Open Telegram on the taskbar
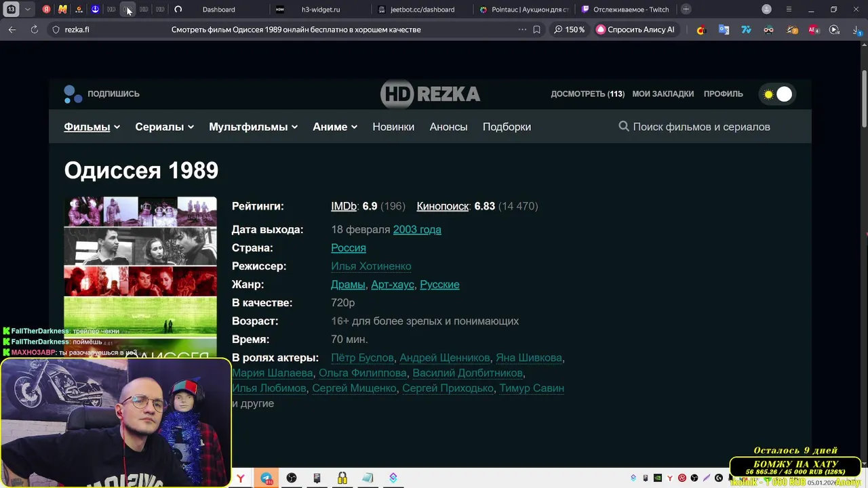 point(267,479)
